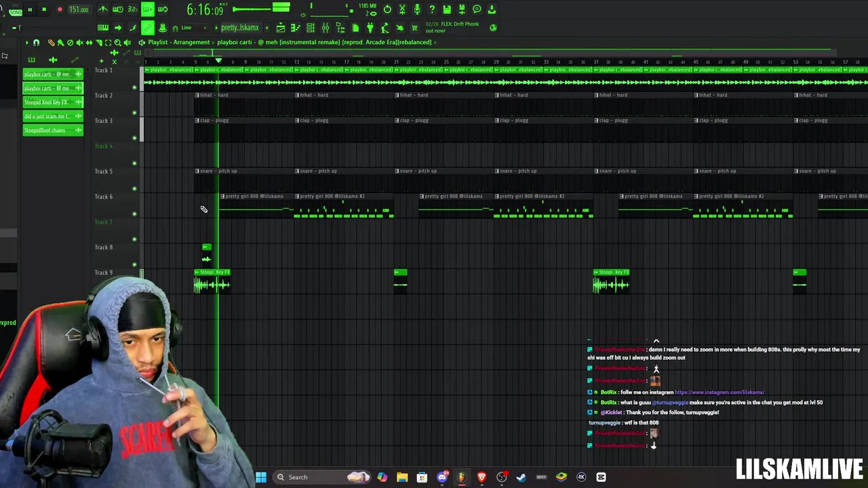Open Discord from the taskbar
This screenshot has height=488, width=868.
pos(442,477)
